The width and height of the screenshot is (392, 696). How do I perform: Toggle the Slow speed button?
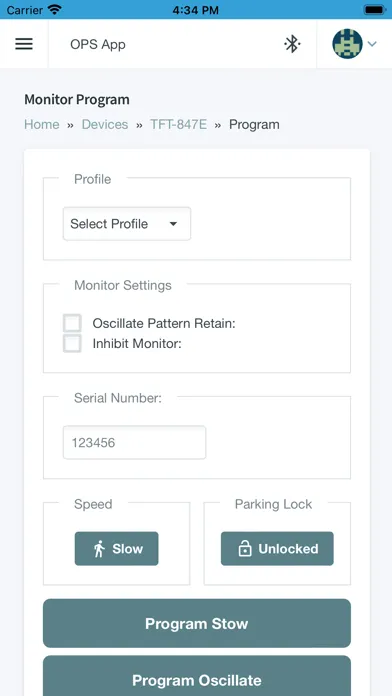coord(116,549)
